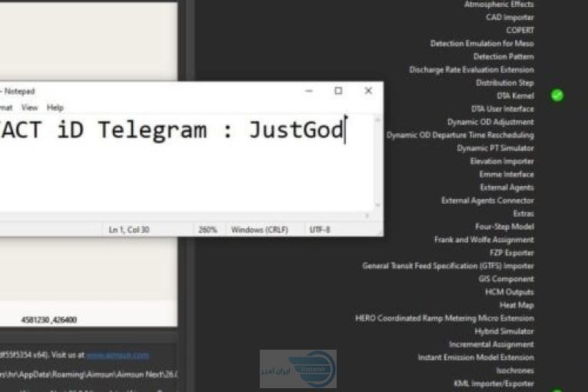This screenshot has height=392, width=588.
Task: Click the Iranamic logo watermark
Action: coord(298,369)
